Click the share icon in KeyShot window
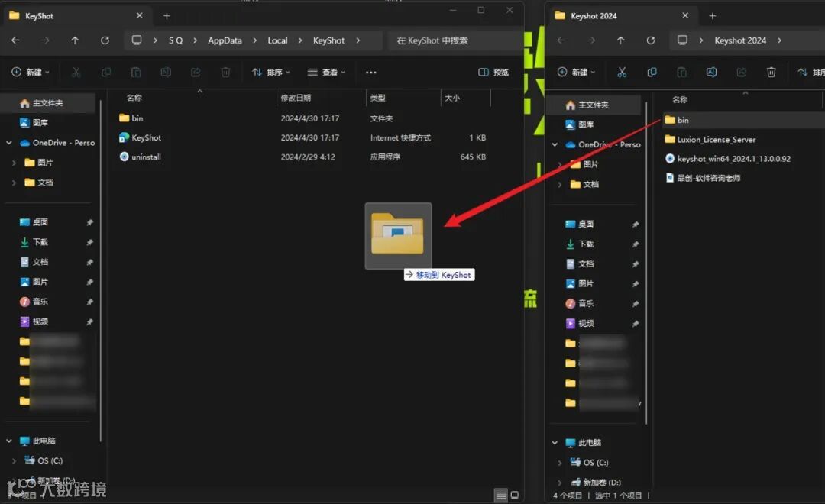Image resolution: width=825 pixels, height=504 pixels. click(196, 72)
